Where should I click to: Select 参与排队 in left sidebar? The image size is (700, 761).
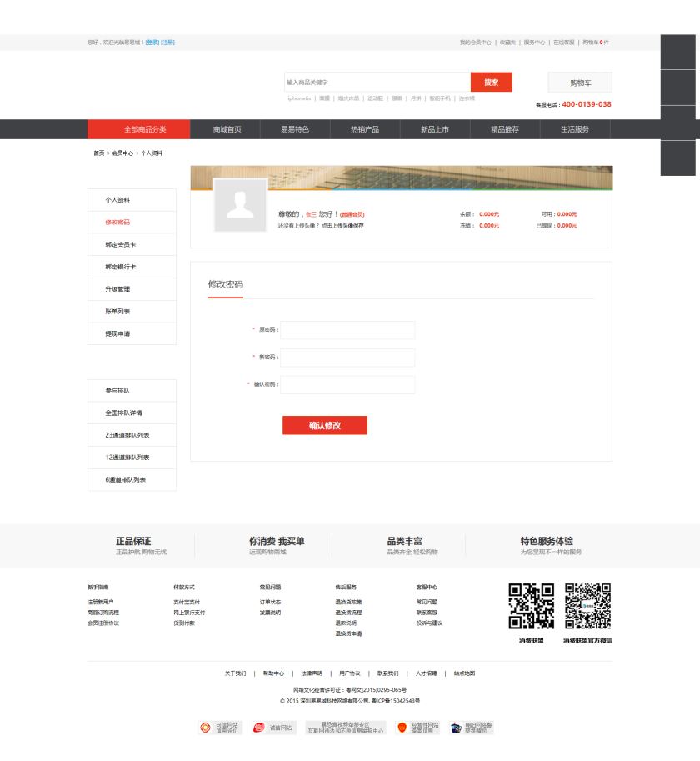point(132,391)
